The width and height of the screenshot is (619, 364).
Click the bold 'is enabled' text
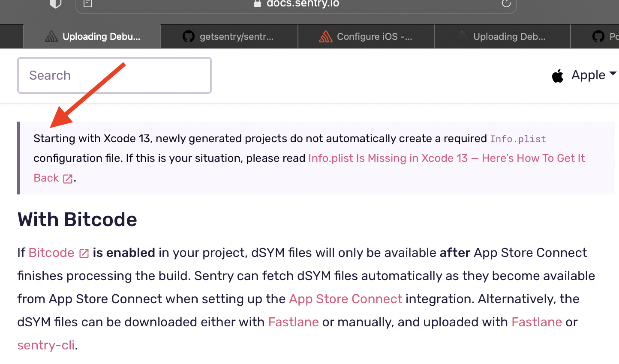pyautogui.click(x=124, y=253)
